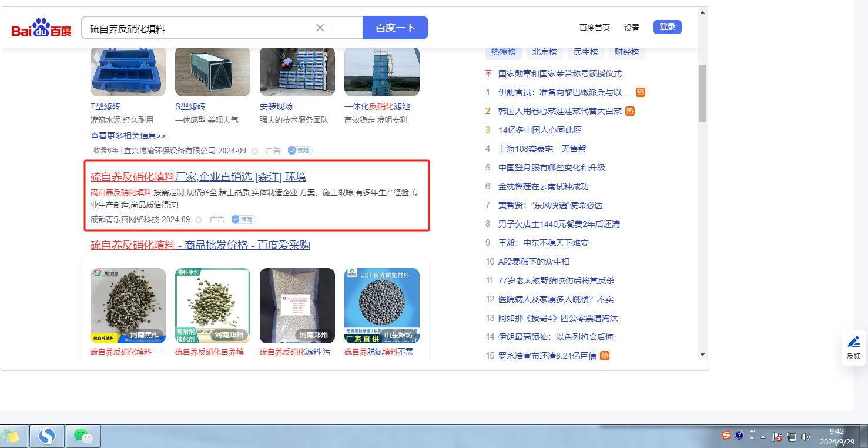Open the 查看更多相关信息>> link
Image resolution: width=868 pixels, height=448 pixels.
(128, 136)
